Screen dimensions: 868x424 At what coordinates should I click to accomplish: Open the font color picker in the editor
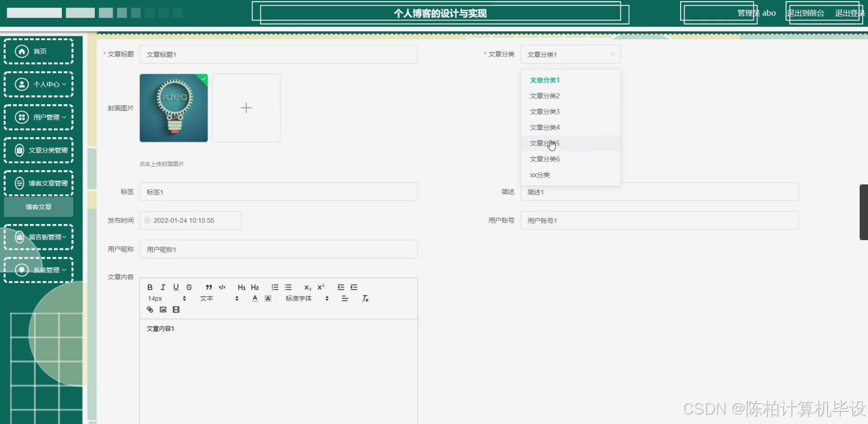254,298
